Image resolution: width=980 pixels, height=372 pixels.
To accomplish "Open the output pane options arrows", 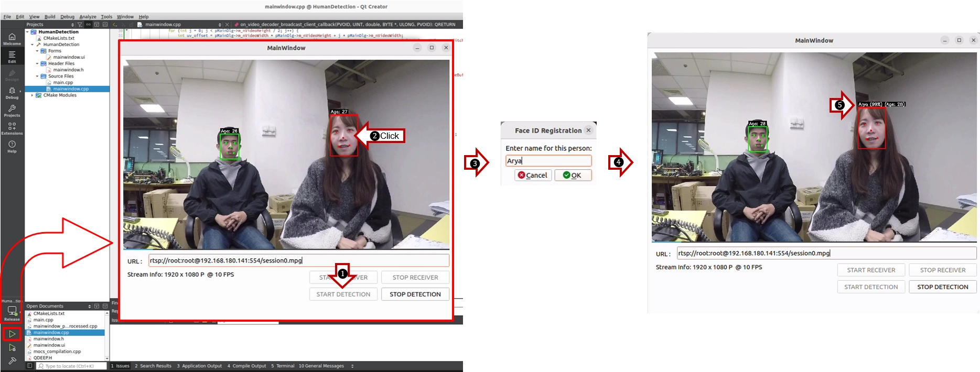I will click(352, 366).
